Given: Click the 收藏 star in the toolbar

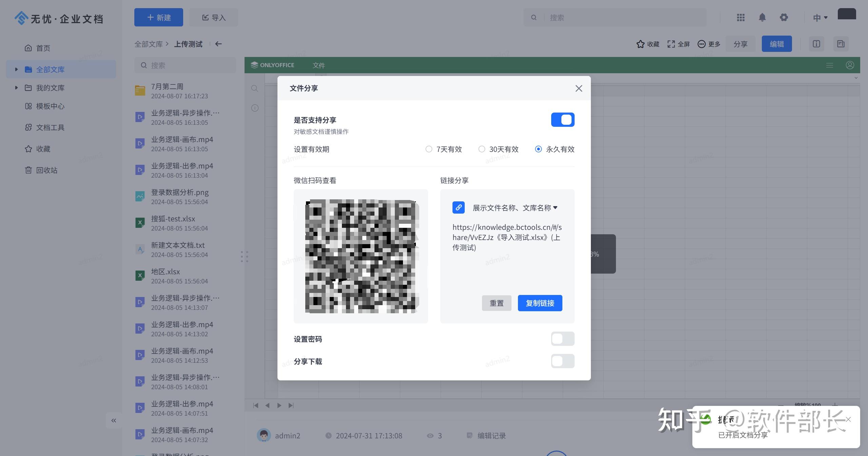Looking at the screenshot, I should pos(648,44).
